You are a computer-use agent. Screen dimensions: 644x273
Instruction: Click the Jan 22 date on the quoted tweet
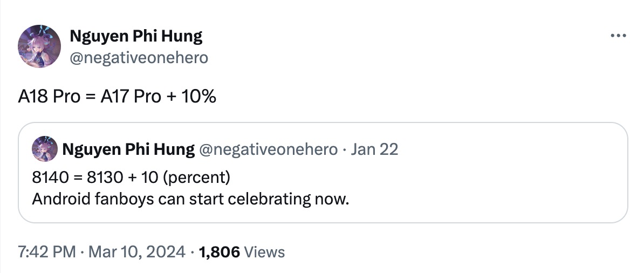(374, 149)
